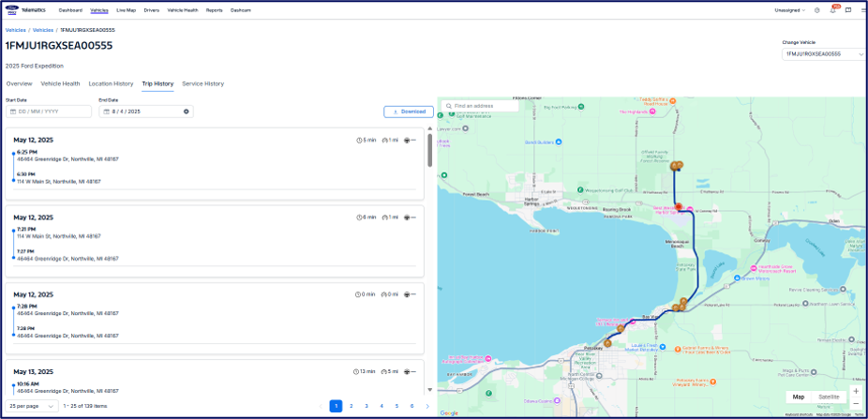Switch to the Vehicle Health tab
Image resolution: width=868 pixels, height=419 pixels.
[x=60, y=83]
